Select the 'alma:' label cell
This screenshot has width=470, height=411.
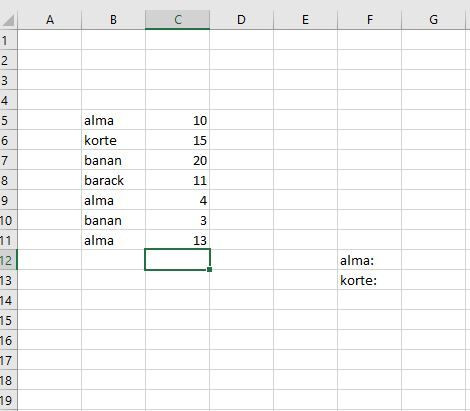tap(369, 260)
